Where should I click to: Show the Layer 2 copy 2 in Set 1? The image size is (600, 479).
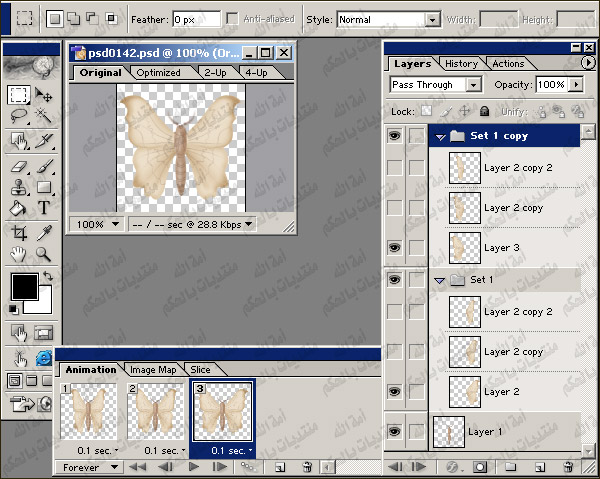[395, 312]
